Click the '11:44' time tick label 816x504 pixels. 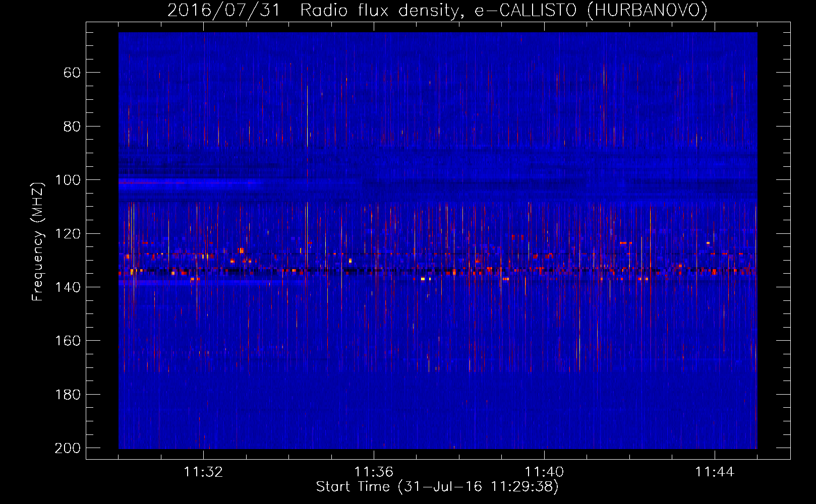(715, 472)
